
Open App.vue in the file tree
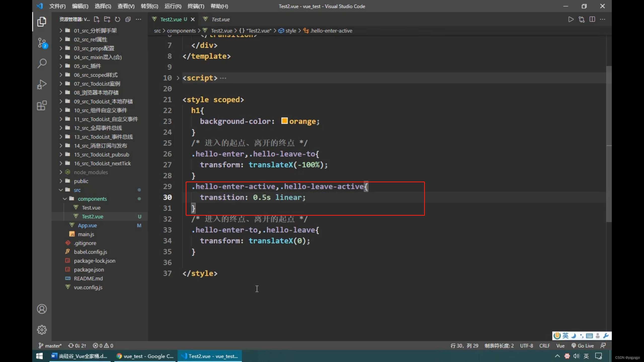coord(99,225)
